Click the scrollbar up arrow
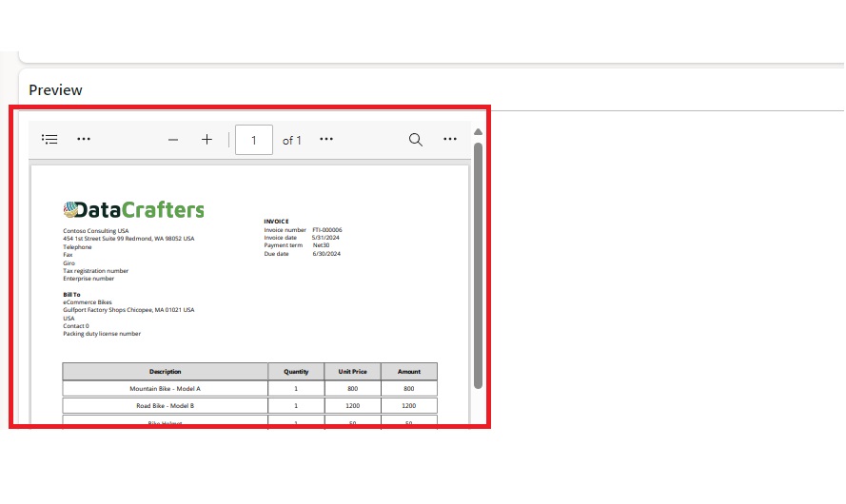Image resolution: width=846 pixels, height=504 pixels. (478, 132)
